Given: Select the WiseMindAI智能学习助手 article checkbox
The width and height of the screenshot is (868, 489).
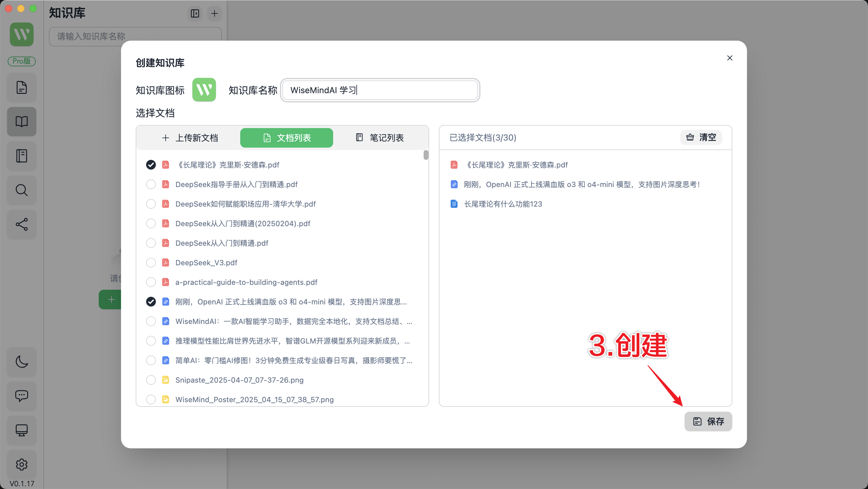Looking at the screenshot, I should pyautogui.click(x=151, y=321).
